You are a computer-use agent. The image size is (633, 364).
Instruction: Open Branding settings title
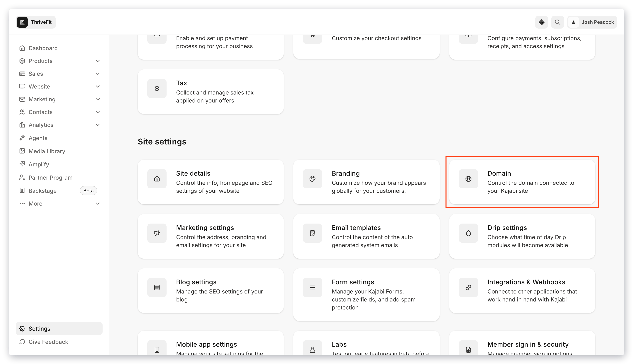tap(345, 173)
